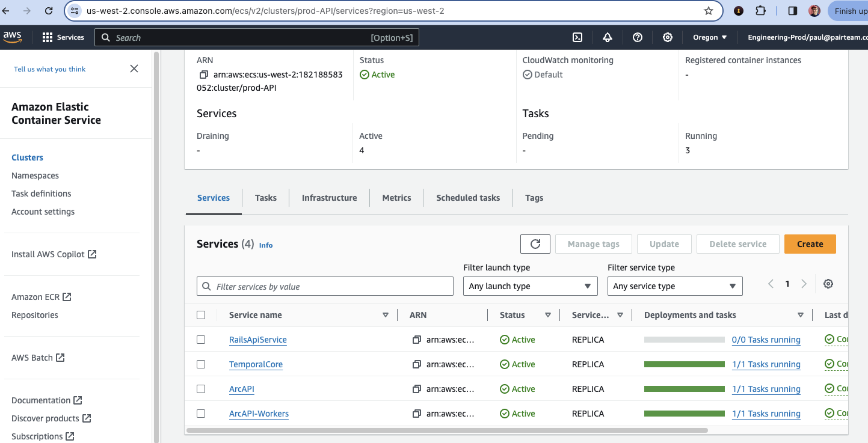The width and height of the screenshot is (868, 443).
Task: Open console settings gear in top bar
Action: (668, 37)
